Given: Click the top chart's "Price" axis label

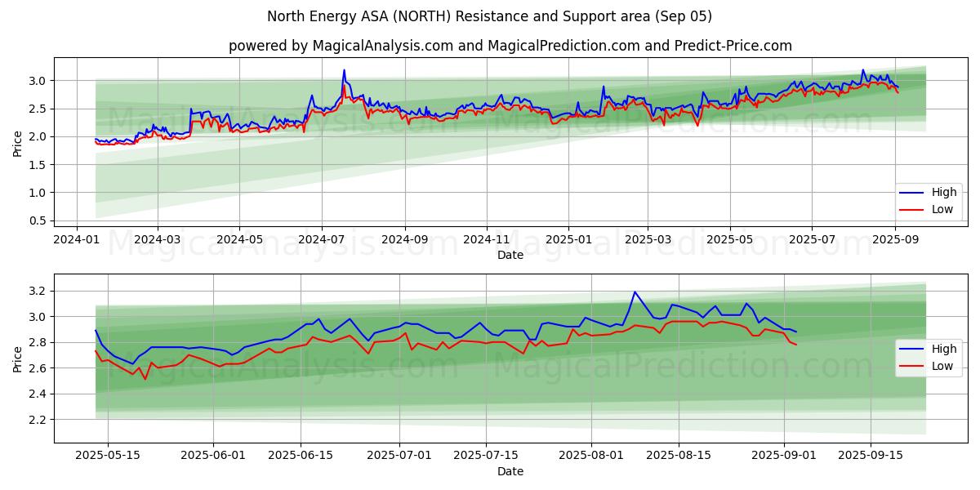Looking at the screenshot, I should tap(18, 143).
